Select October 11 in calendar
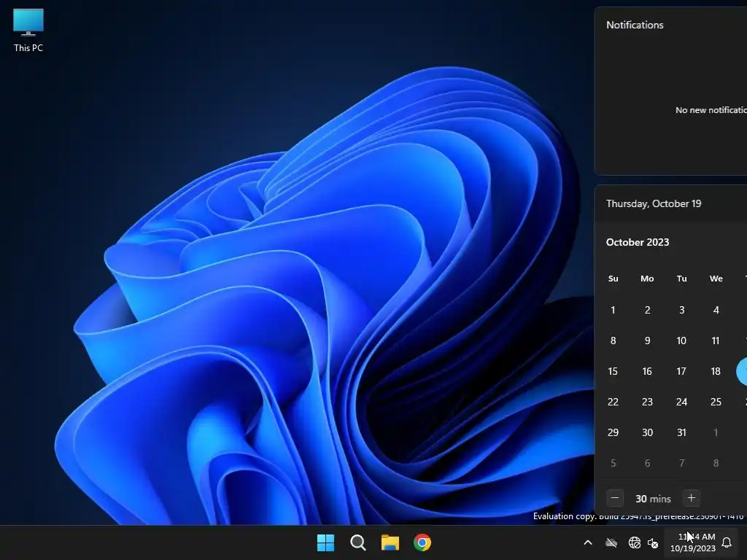747x560 pixels. 716,341
